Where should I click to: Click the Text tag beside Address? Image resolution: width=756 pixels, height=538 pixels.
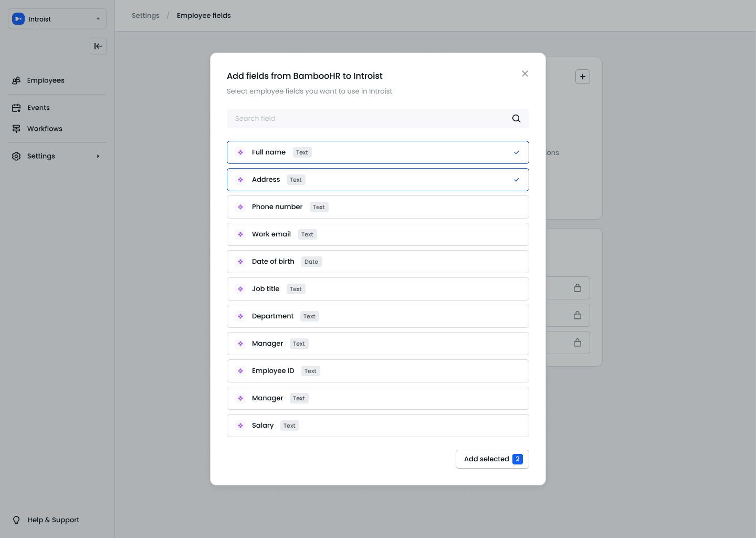[x=296, y=180]
